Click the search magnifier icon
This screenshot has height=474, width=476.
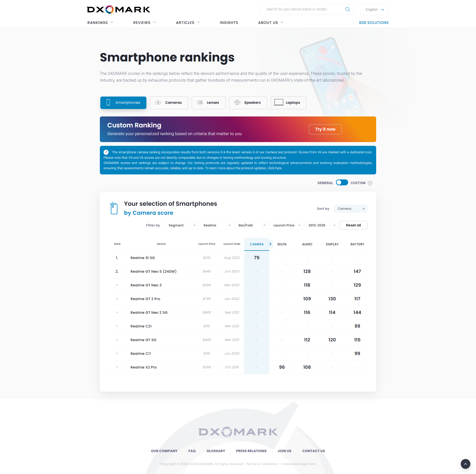pyautogui.click(x=348, y=9)
